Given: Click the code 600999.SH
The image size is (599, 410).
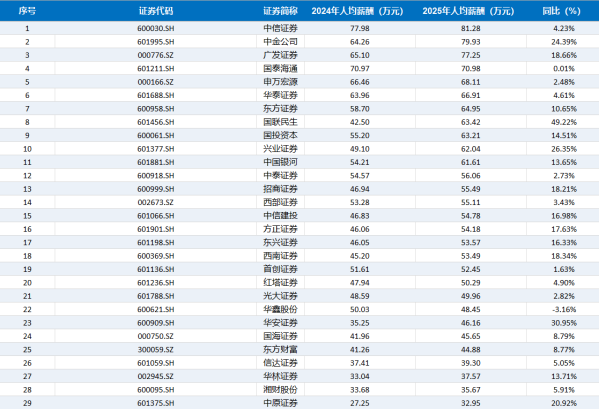Looking at the screenshot, I should coord(156,189).
